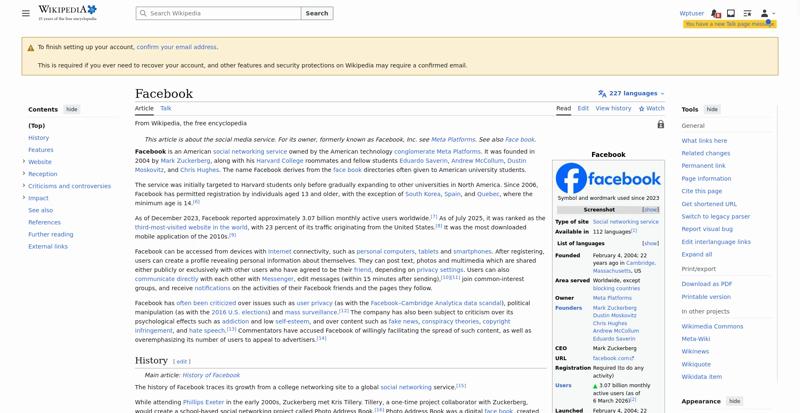Go to Features in the contents list
Image resolution: width=800 pixels, height=413 pixels.
(41, 150)
